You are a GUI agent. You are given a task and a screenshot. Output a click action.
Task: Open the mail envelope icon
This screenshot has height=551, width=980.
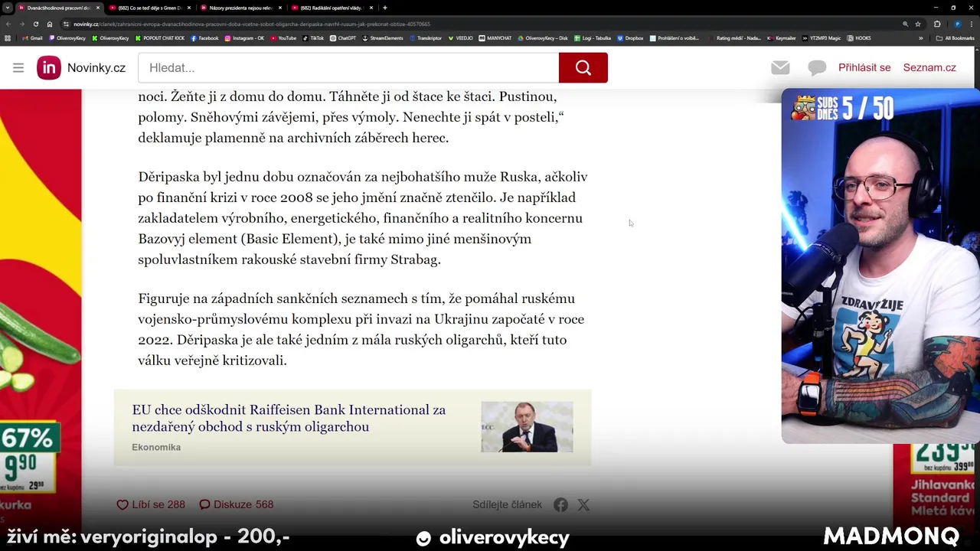[780, 67]
